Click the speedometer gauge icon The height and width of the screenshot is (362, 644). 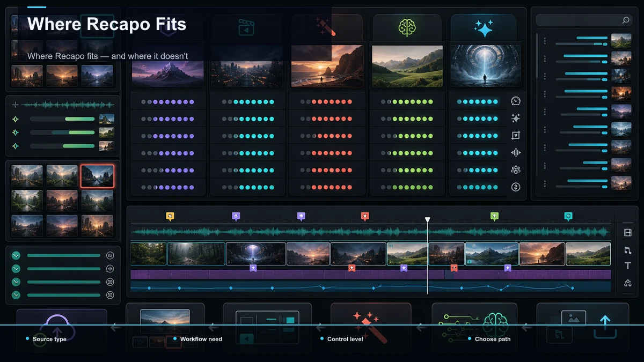point(516,101)
